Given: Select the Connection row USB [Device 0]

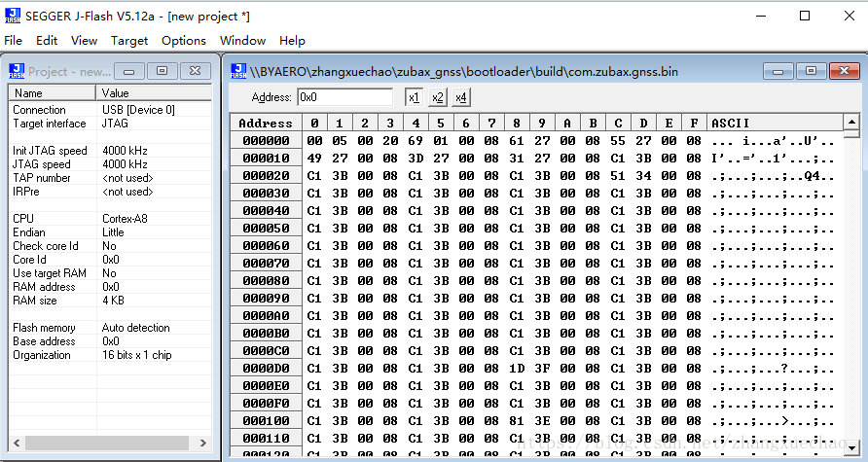Looking at the screenshot, I should 110,110.
